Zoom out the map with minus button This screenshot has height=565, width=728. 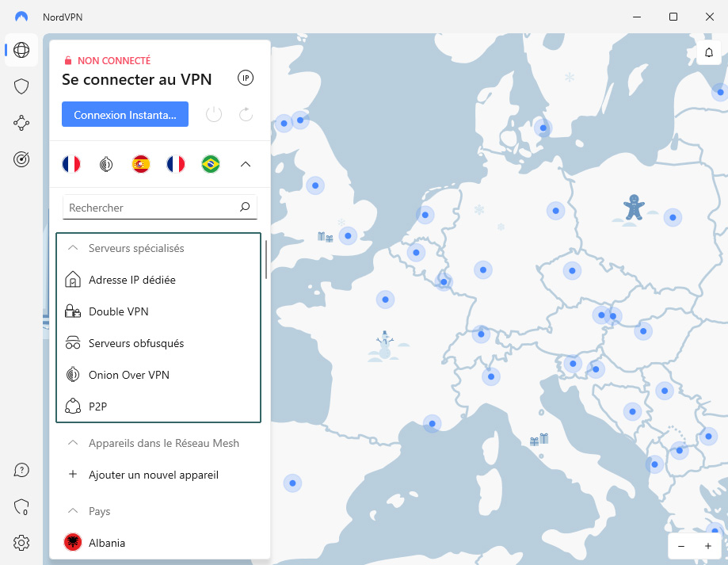[681, 546]
